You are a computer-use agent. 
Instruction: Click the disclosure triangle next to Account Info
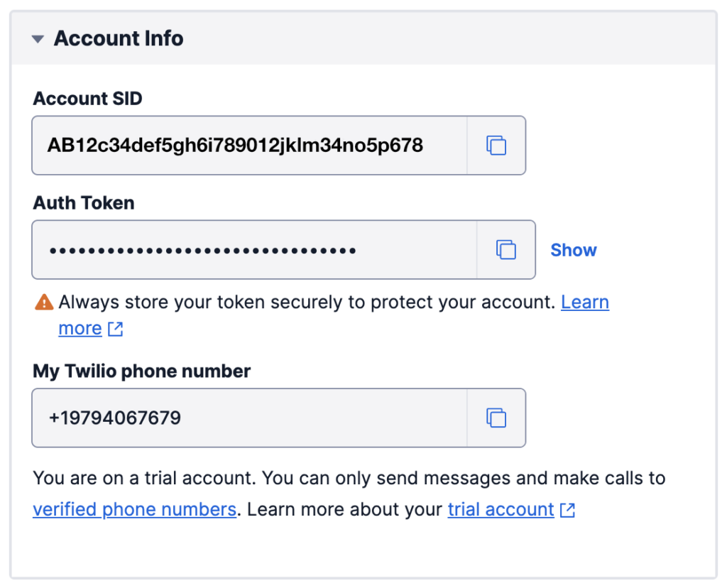[38, 39]
